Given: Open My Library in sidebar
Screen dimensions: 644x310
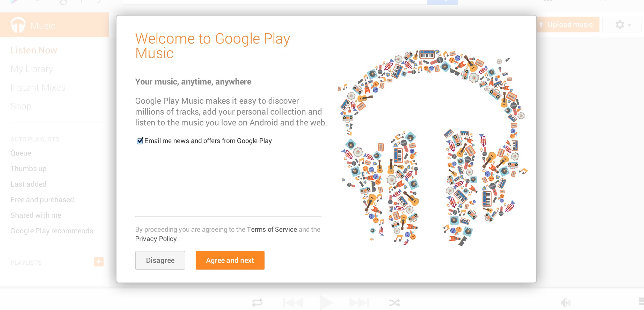Looking at the screenshot, I should coord(32,69).
